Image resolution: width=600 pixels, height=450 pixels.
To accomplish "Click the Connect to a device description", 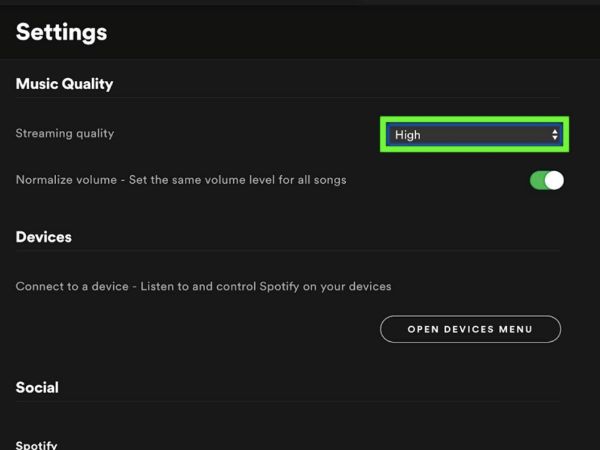I will point(203,286).
